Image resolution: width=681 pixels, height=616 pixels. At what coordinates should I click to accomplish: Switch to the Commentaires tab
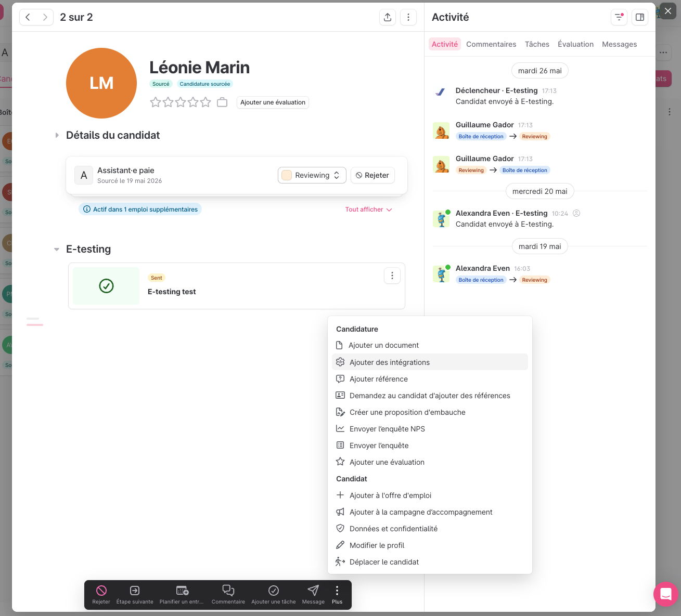pyautogui.click(x=491, y=44)
